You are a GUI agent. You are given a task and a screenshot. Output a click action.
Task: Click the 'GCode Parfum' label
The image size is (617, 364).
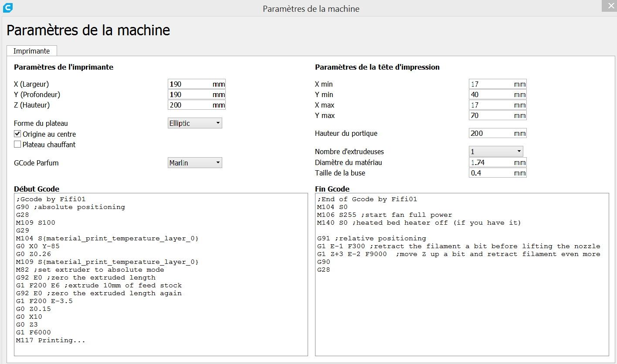pos(36,163)
